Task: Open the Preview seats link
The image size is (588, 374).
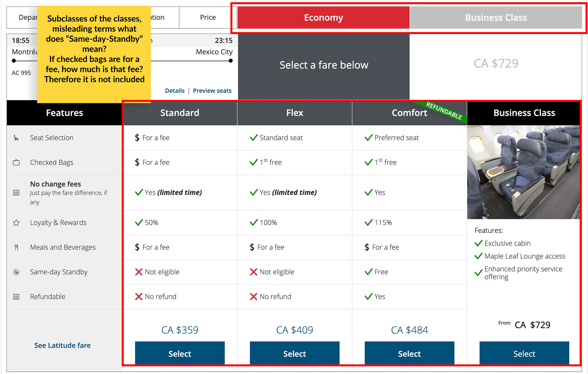Action: [212, 91]
